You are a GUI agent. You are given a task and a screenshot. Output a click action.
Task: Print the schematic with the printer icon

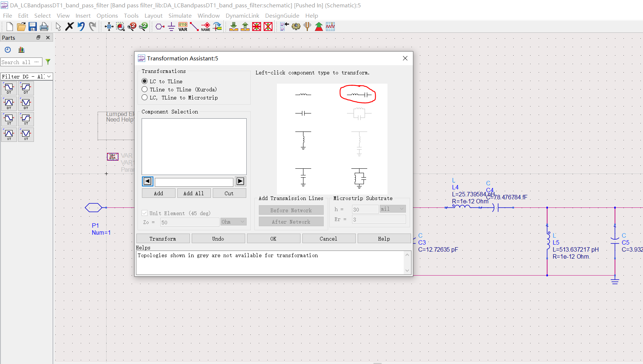[44, 27]
